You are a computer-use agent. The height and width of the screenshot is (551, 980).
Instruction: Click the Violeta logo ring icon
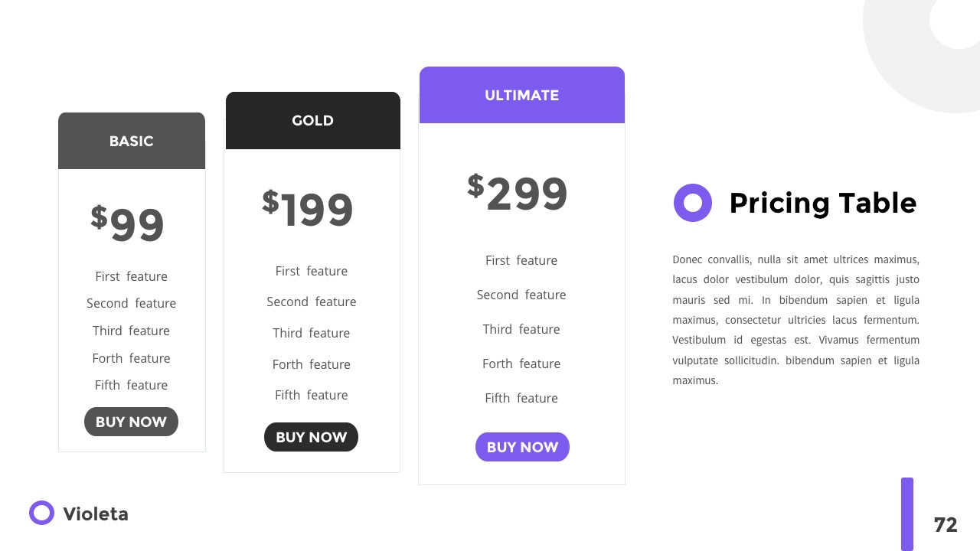[41, 513]
